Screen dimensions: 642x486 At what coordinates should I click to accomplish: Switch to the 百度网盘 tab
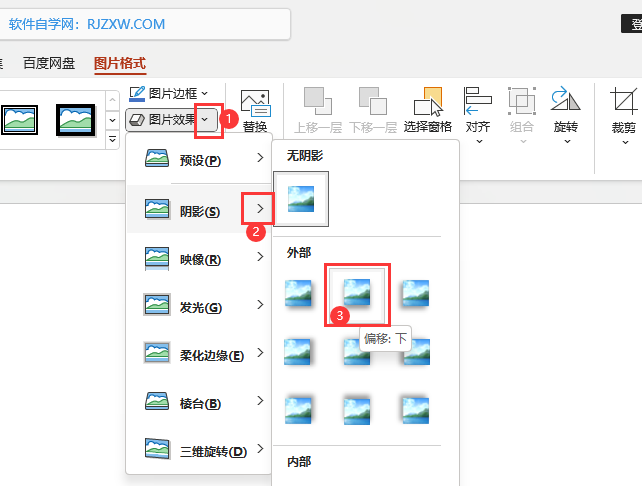[50, 63]
